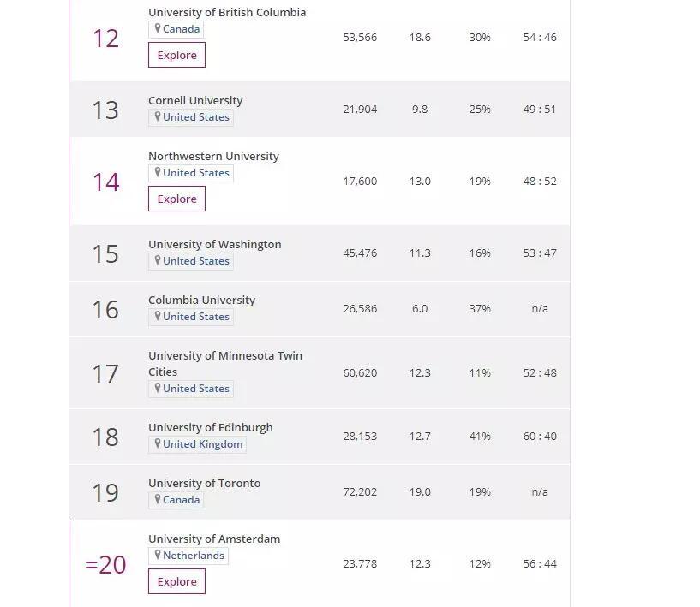Open the University of Toronto link
700x607 pixels.
click(x=204, y=483)
